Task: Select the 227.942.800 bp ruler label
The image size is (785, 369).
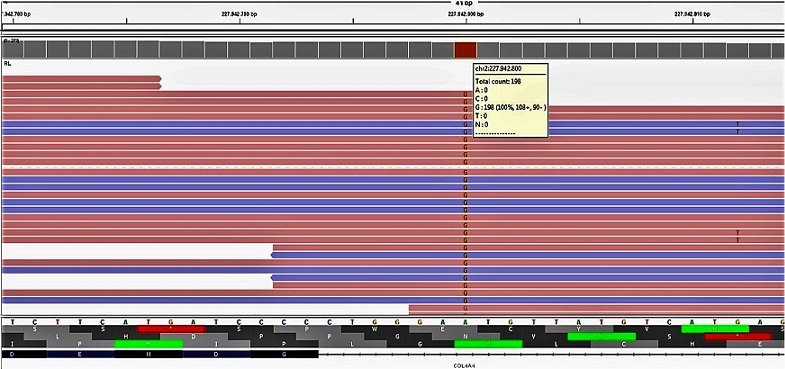Action: click(466, 14)
